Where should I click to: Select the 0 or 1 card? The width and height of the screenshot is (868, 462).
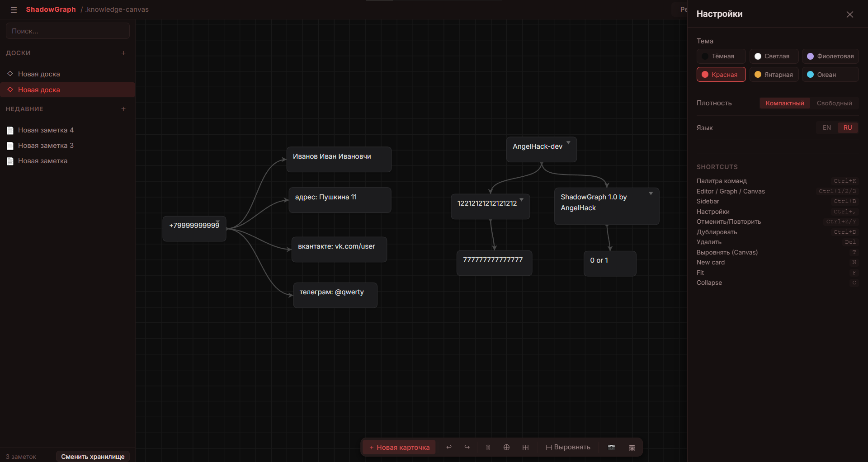[610, 264]
